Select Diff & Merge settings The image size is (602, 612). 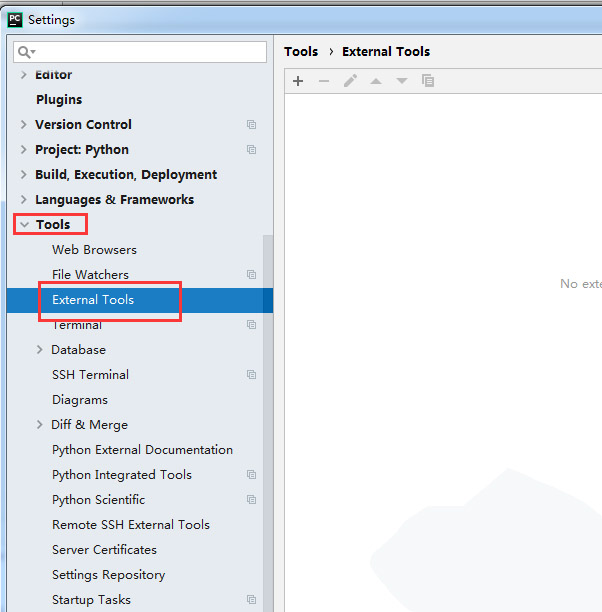tap(89, 425)
